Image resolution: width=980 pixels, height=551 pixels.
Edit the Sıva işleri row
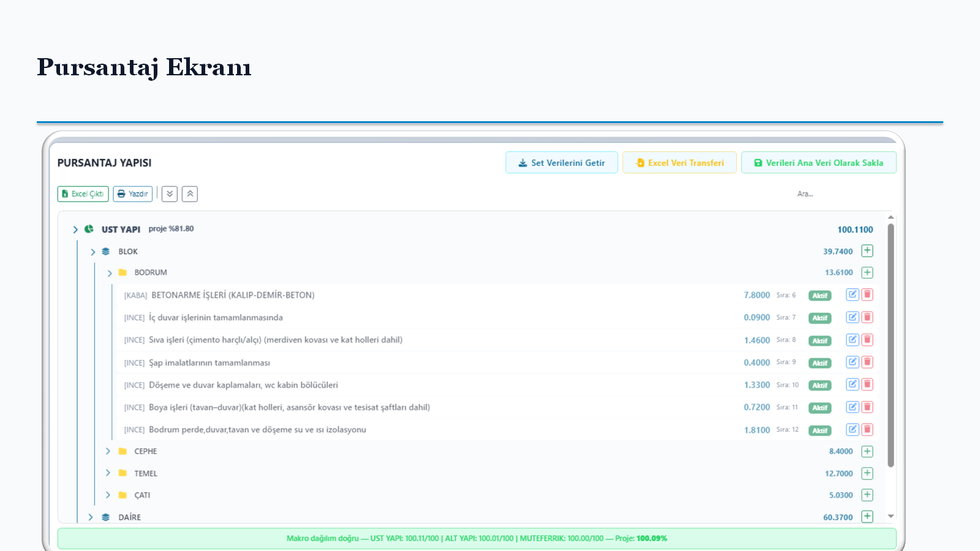tap(853, 340)
